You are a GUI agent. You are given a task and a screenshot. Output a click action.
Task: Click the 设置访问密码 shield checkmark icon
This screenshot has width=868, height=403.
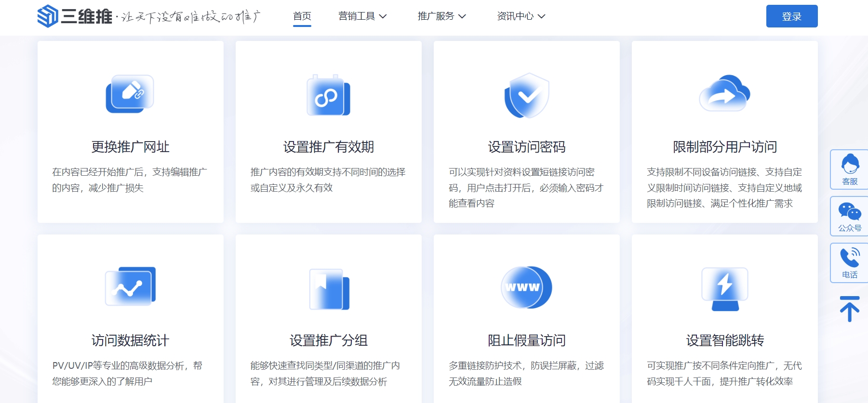[x=526, y=95]
